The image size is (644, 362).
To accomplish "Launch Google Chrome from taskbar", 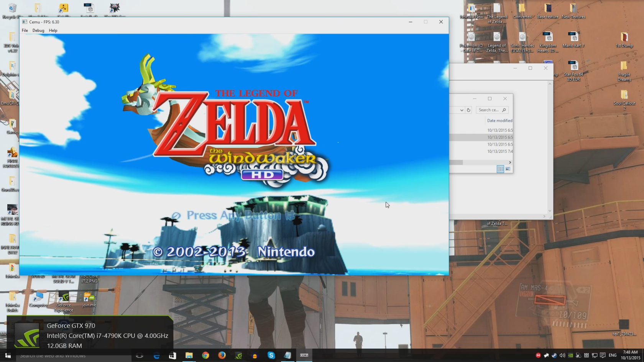I will pyautogui.click(x=205, y=355).
